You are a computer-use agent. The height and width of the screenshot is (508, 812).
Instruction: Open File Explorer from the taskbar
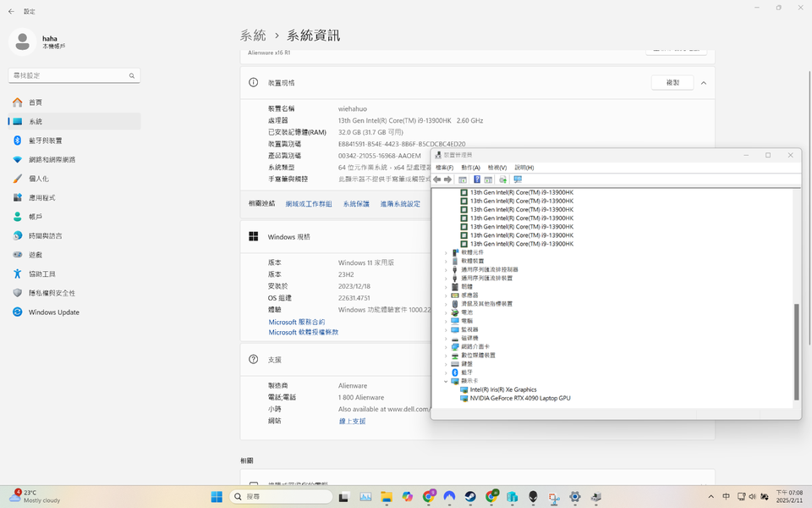[x=387, y=497]
